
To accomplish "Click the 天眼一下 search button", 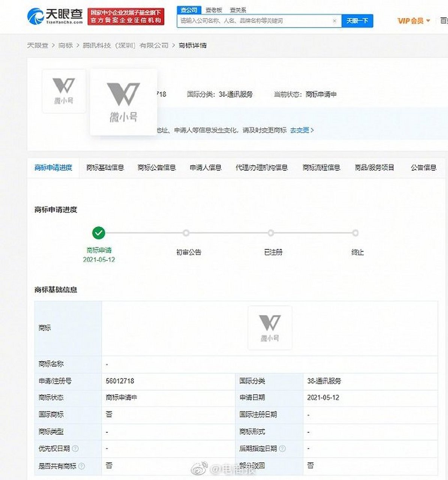I will [x=357, y=21].
